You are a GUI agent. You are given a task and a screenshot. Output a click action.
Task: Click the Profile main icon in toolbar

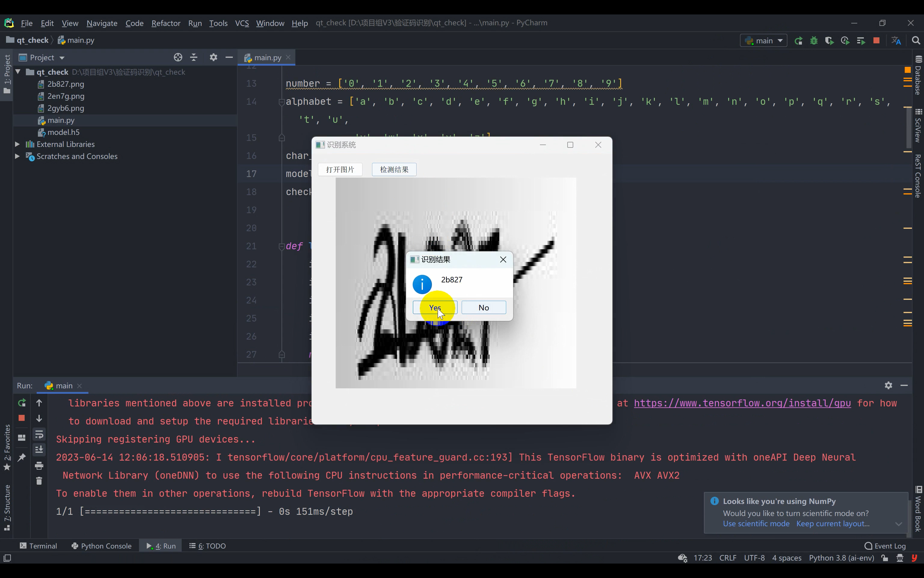click(845, 41)
